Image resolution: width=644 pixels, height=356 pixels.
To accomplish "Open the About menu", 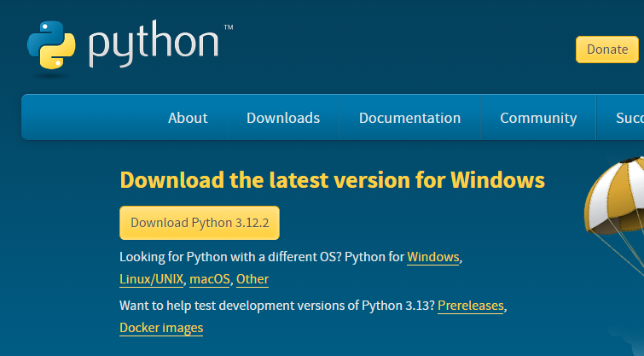I will pyautogui.click(x=188, y=118).
